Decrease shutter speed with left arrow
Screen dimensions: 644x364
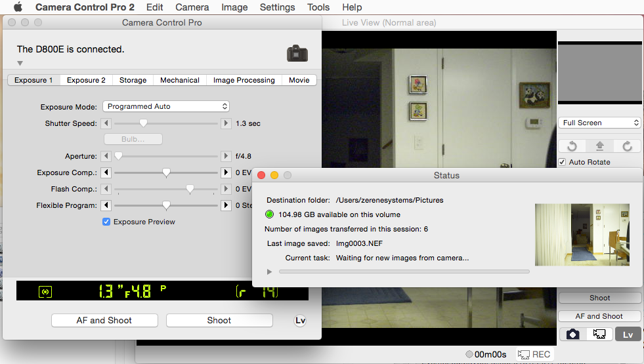(x=106, y=123)
